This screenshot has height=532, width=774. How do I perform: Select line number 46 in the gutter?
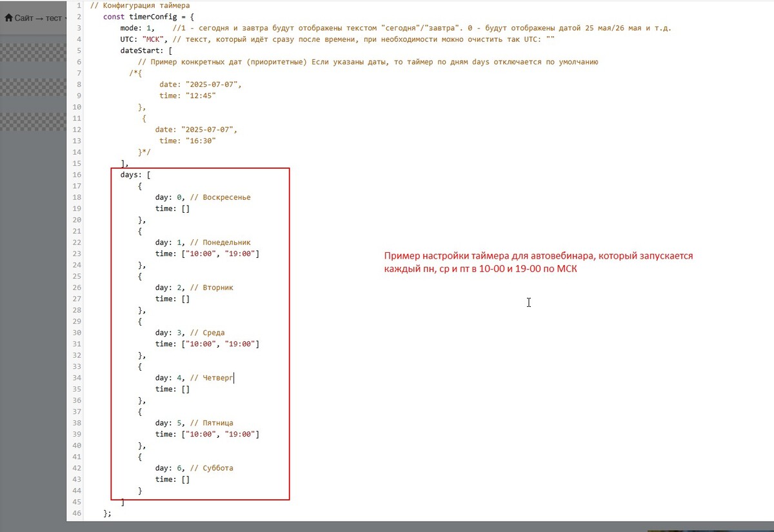pos(77,513)
